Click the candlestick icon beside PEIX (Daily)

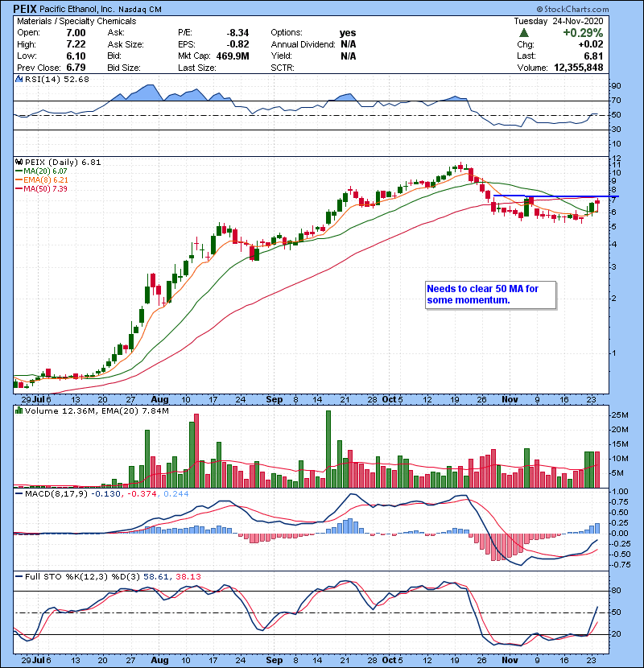click(x=19, y=162)
